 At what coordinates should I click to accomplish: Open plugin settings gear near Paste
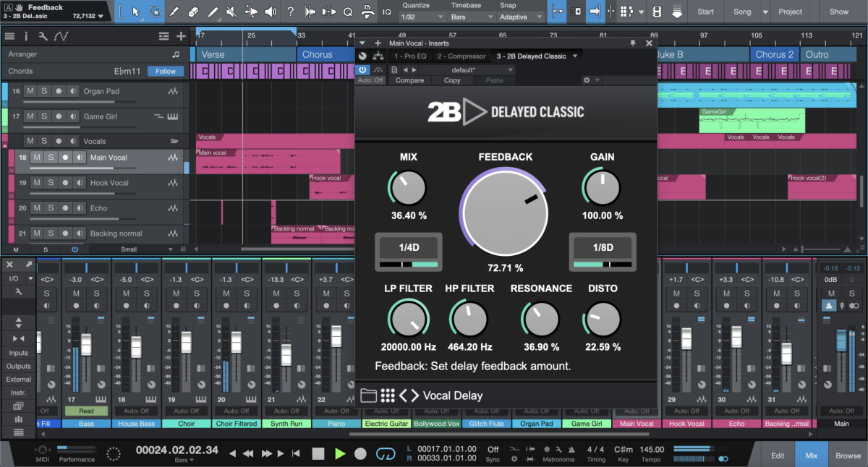587,80
